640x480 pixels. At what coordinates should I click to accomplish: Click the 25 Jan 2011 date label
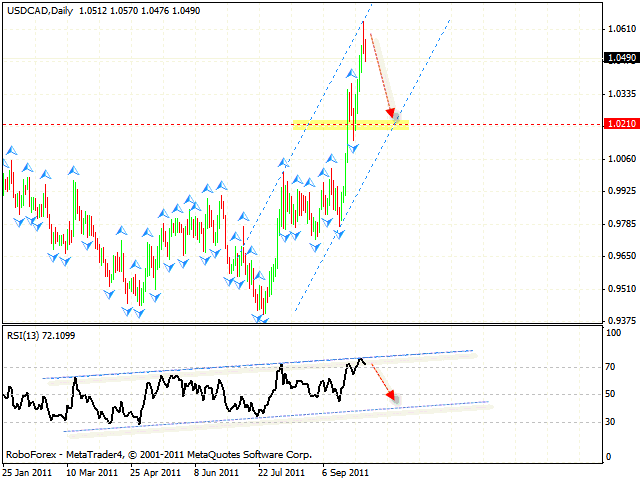(x=27, y=471)
